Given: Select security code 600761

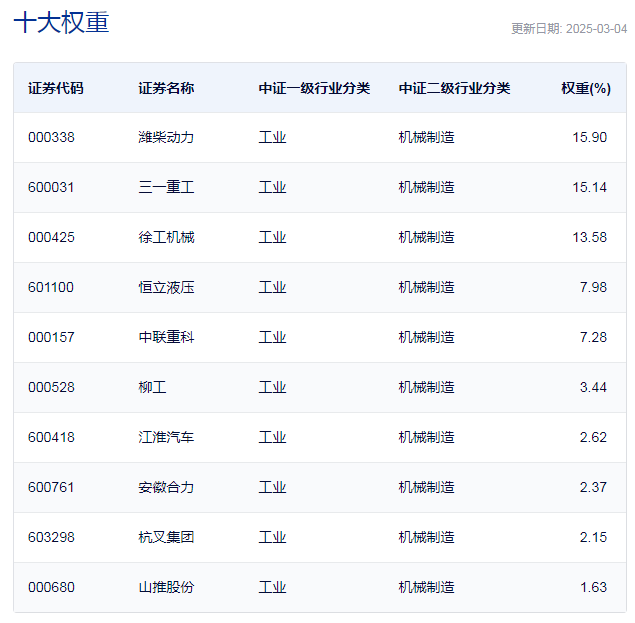Looking at the screenshot, I should 51,487.
